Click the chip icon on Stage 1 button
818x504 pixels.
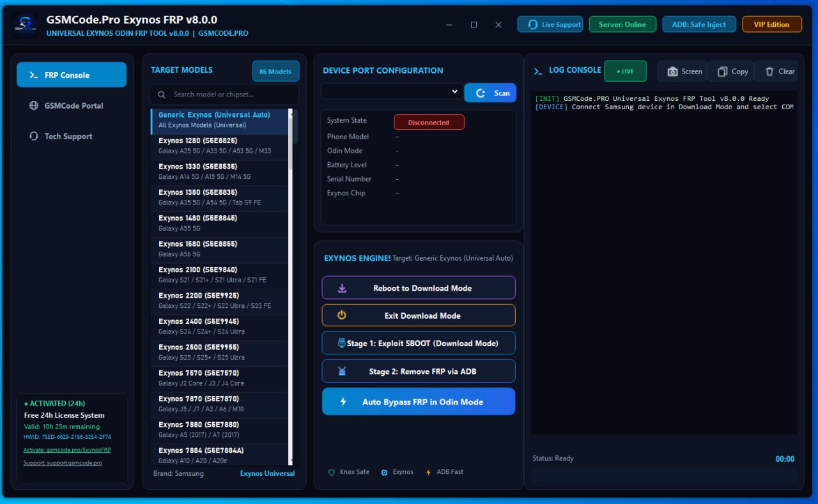(x=341, y=343)
